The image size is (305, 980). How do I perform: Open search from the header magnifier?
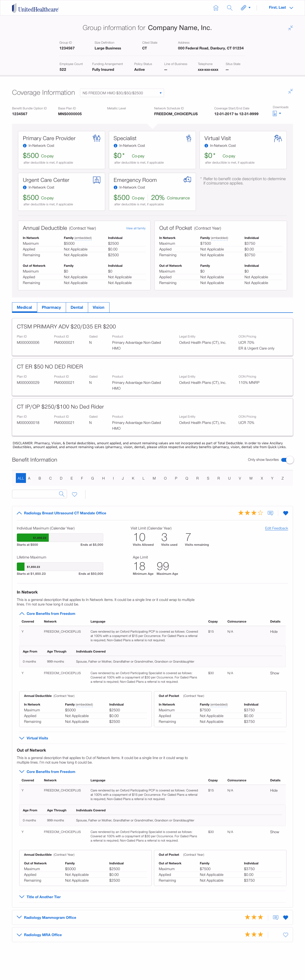[230, 8]
